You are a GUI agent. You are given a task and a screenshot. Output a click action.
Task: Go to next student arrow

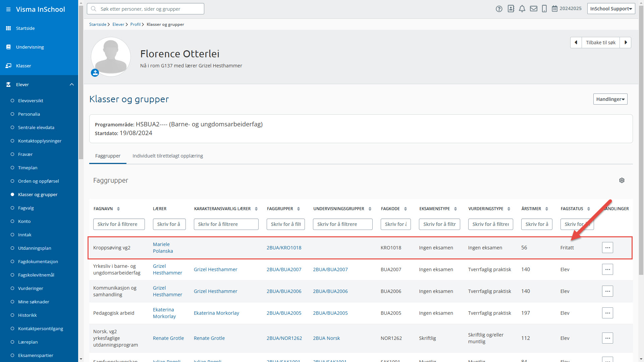tap(626, 43)
